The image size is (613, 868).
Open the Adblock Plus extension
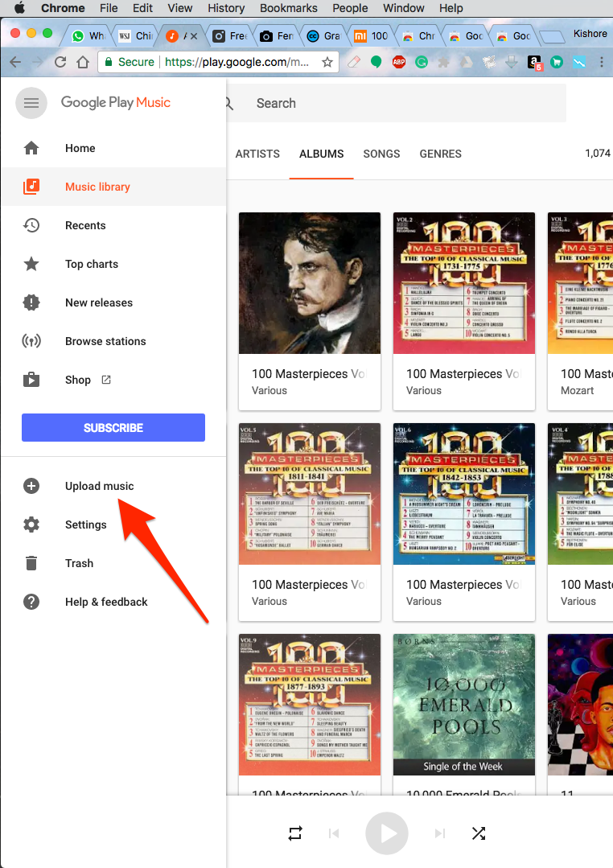(x=399, y=62)
